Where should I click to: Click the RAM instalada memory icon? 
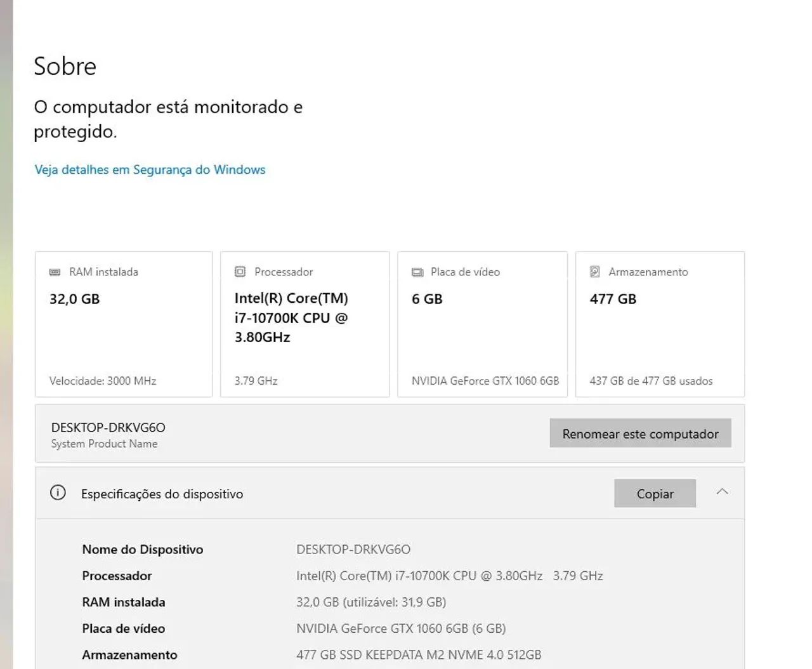tap(55, 272)
